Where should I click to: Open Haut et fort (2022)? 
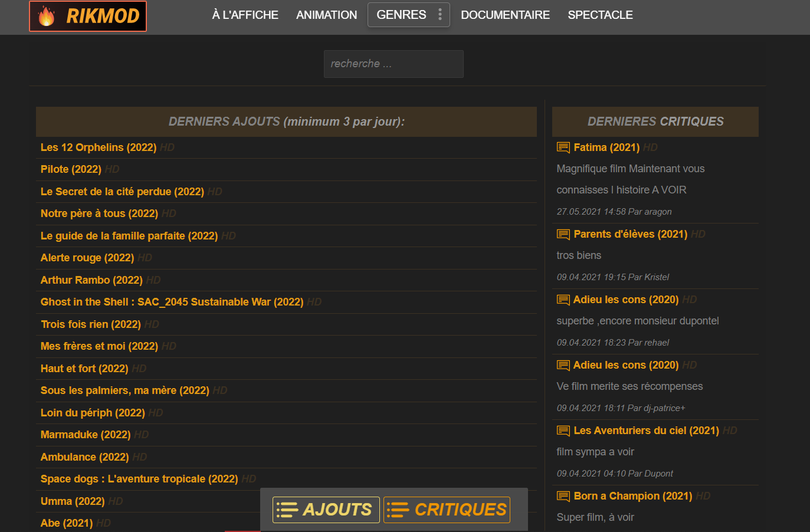[x=84, y=369]
